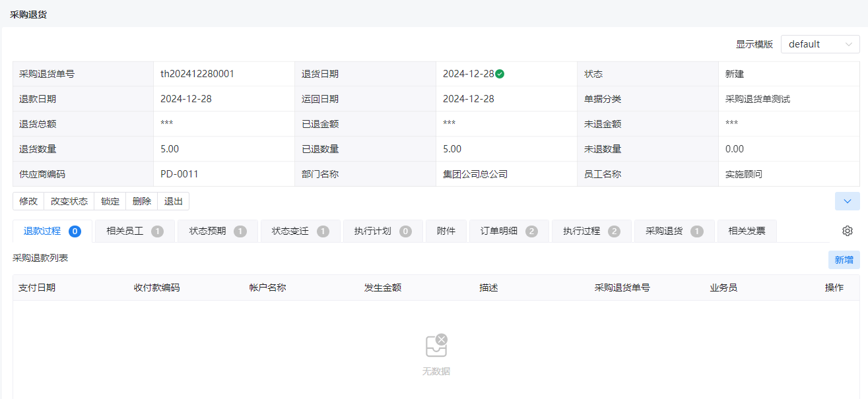
Task: Click the 发生金额 column header
Action: (383, 288)
